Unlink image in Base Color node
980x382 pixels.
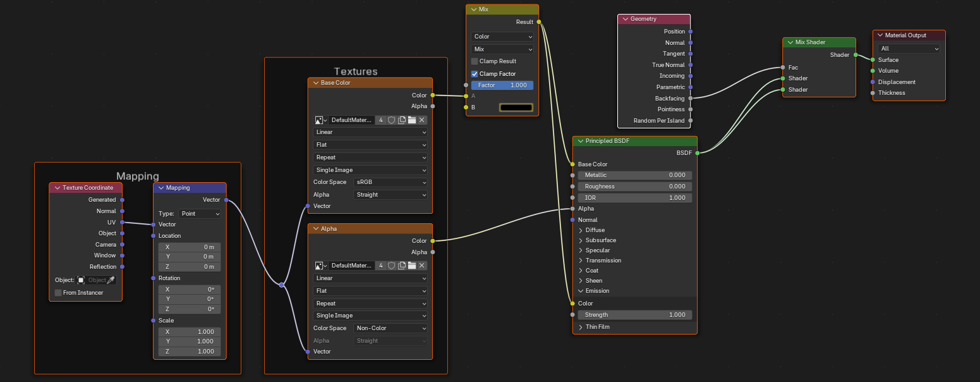(x=422, y=120)
